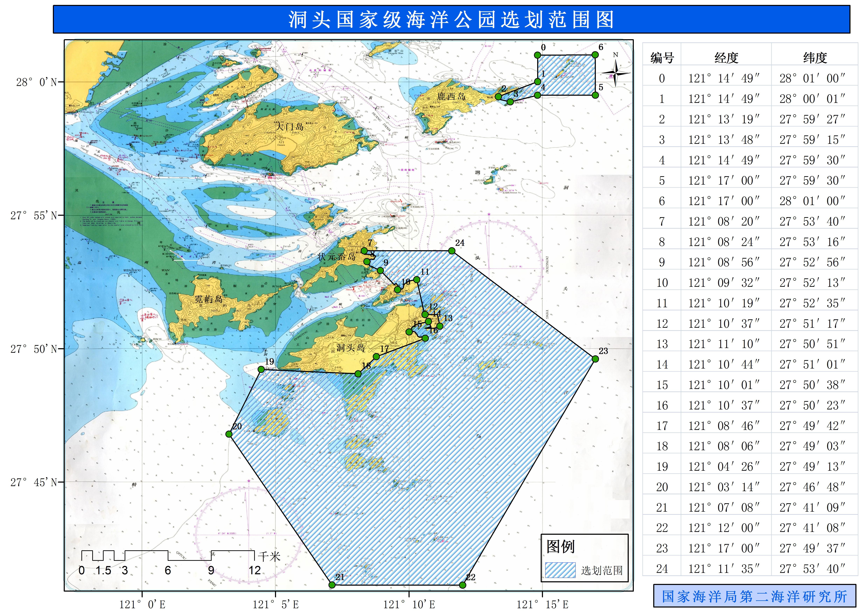This screenshot has width=868, height=614.
Task: Click the green boundary point labeled 23
Action: [x=595, y=359]
